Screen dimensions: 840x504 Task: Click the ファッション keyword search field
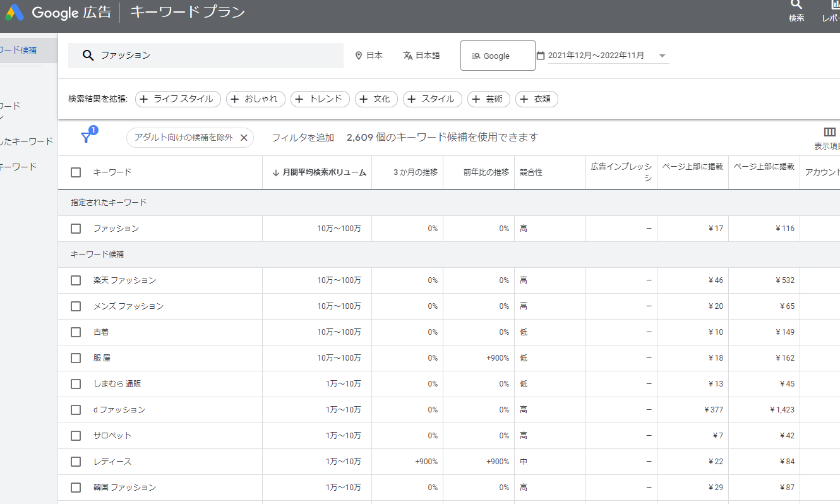coord(206,56)
